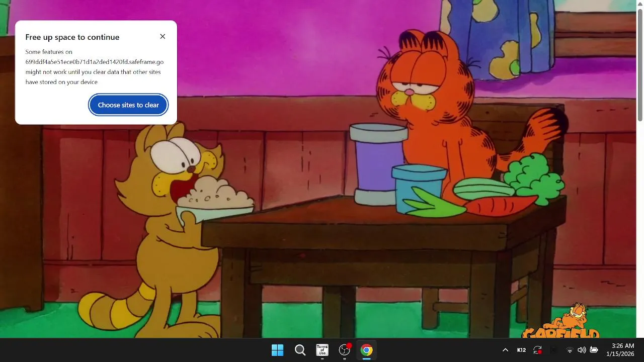The width and height of the screenshot is (644, 362).
Task: Open the volume speaker icon
Action: [582, 350]
